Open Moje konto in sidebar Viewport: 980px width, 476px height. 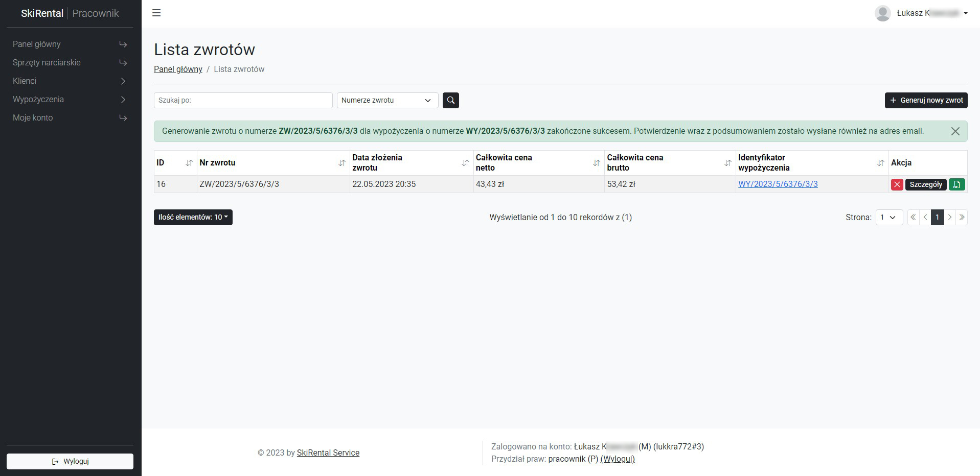point(70,118)
